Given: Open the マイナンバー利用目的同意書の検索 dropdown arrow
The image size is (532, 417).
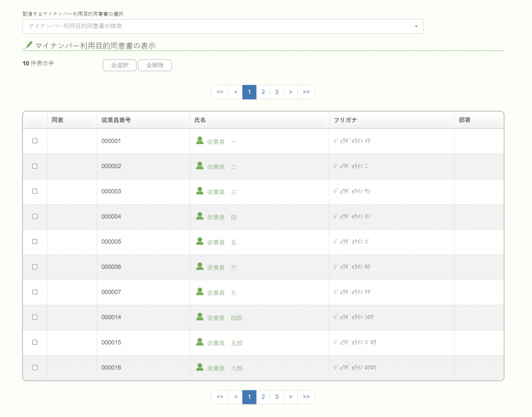Looking at the screenshot, I should [x=416, y=26].
